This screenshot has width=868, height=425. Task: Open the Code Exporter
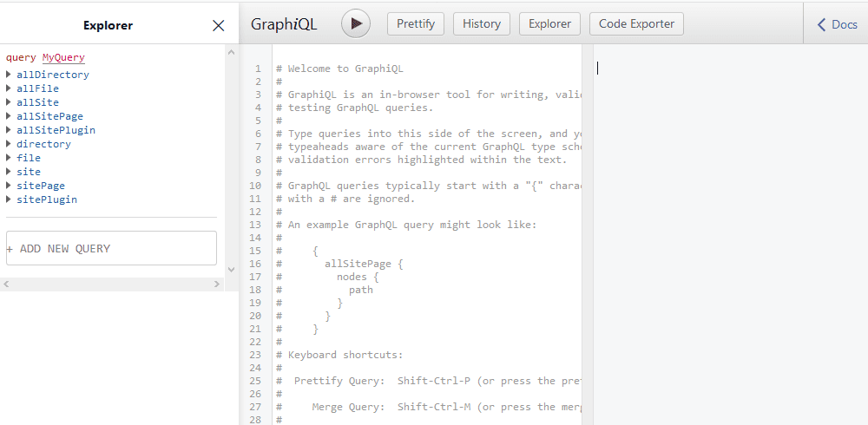click(636, 23)
